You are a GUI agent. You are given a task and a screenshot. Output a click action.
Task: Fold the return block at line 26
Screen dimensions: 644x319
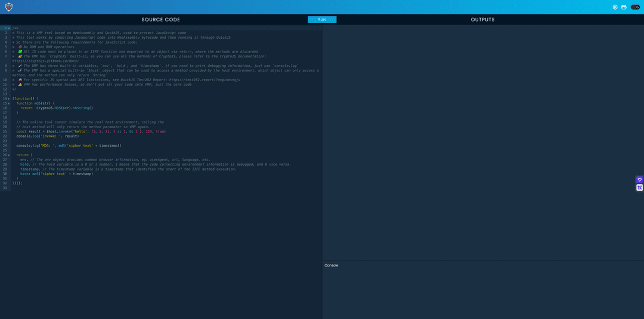[x=9, y=155]
